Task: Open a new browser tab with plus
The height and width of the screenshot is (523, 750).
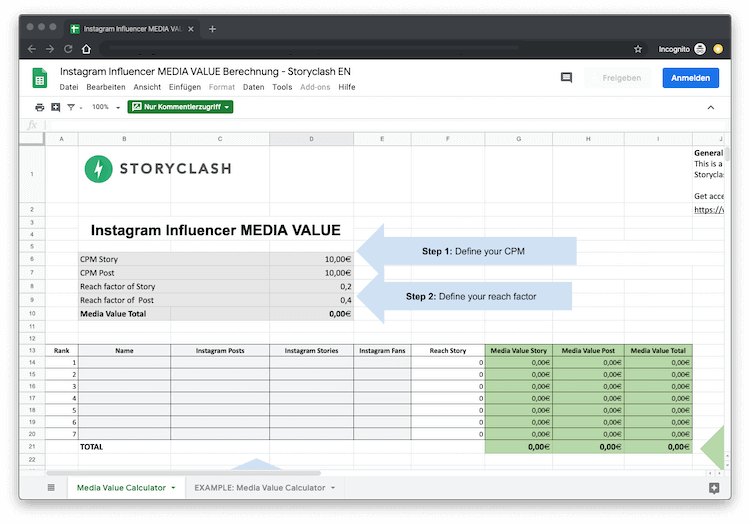Action: tap(212, 29)
